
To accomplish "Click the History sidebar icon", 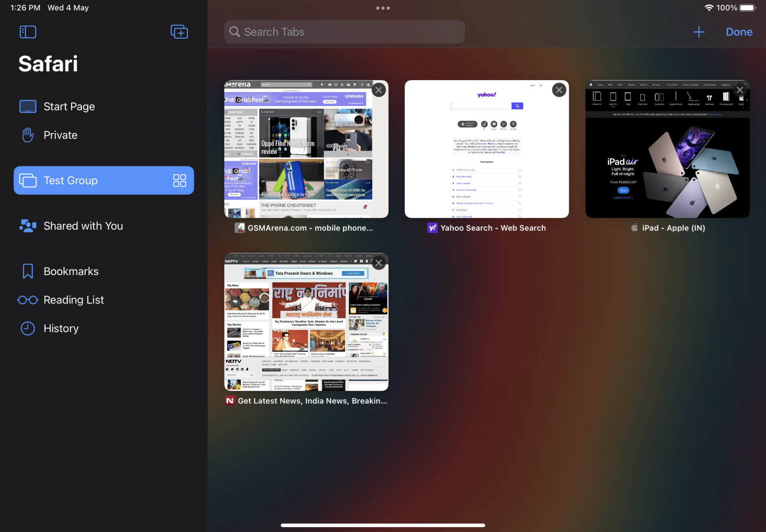I will point(28,328).
